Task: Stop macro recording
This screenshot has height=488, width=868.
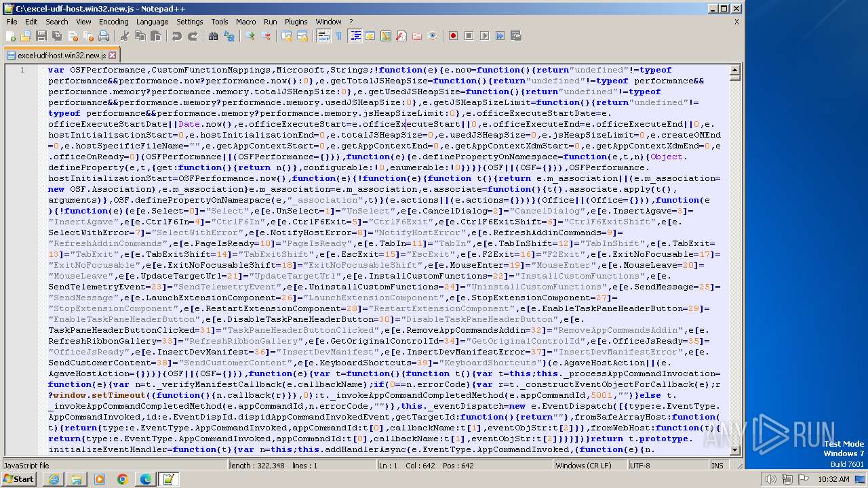Action: 469,36
